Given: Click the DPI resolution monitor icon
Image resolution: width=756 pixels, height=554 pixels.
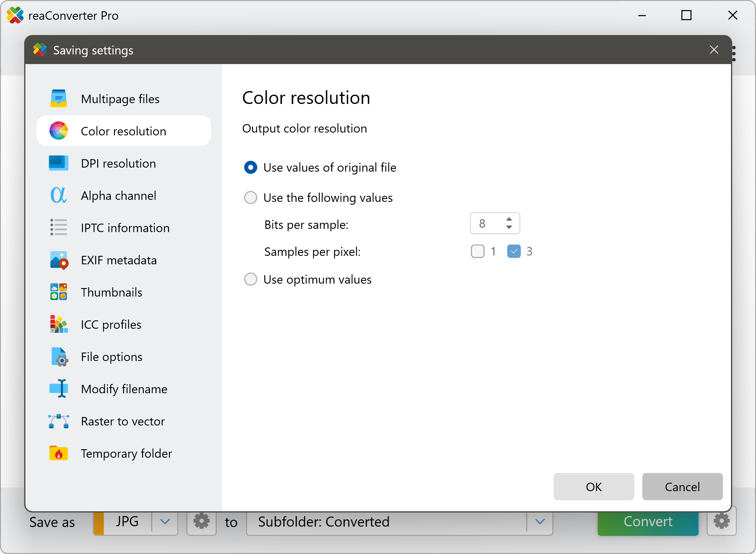Looking at the screenshot, I should [58, 163].
